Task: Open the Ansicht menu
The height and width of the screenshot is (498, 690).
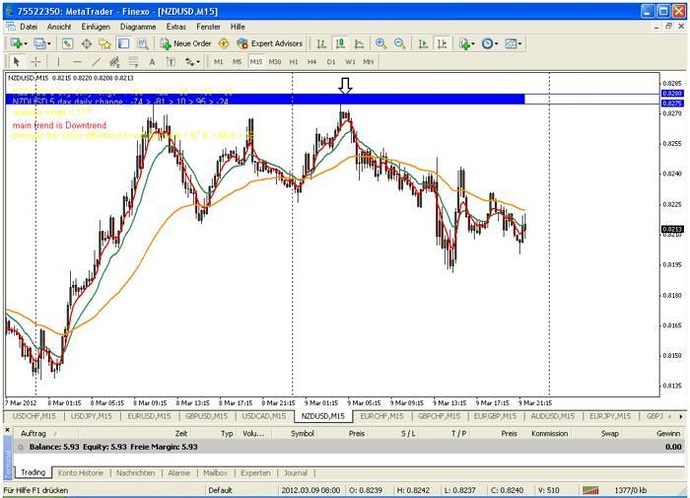Action: coord(59,27)
